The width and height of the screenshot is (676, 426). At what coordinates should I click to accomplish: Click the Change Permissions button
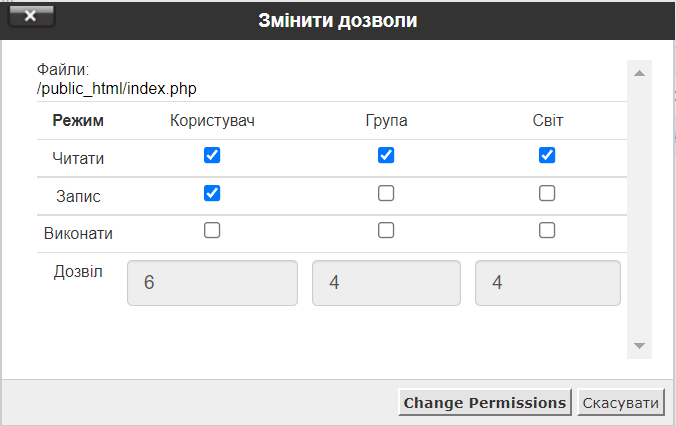click(484, 403)
